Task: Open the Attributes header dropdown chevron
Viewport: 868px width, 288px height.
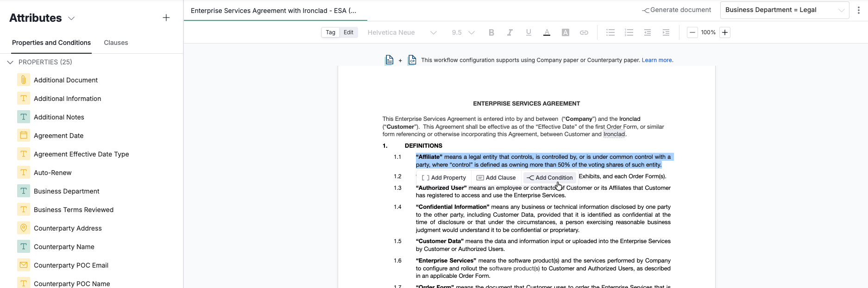Action: pyautogui.click(x=71, y=19)
